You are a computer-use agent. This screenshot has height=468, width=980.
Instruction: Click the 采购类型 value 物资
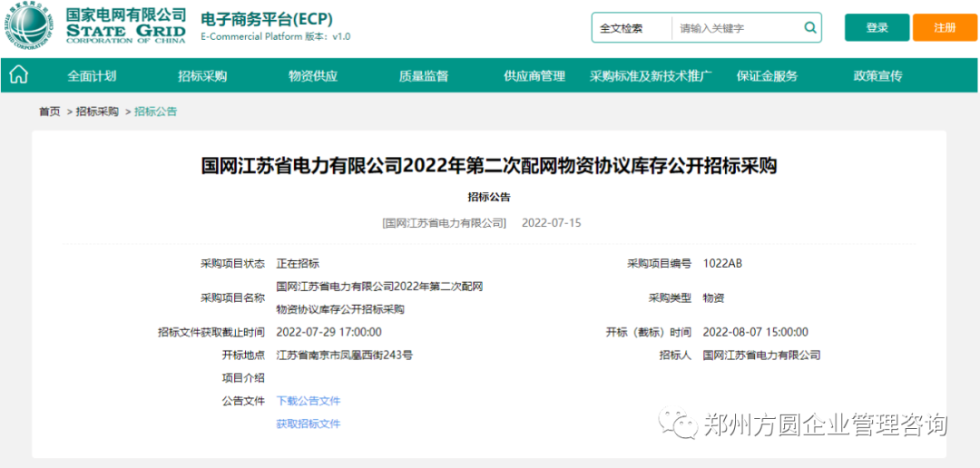click(x=714, y=298)
